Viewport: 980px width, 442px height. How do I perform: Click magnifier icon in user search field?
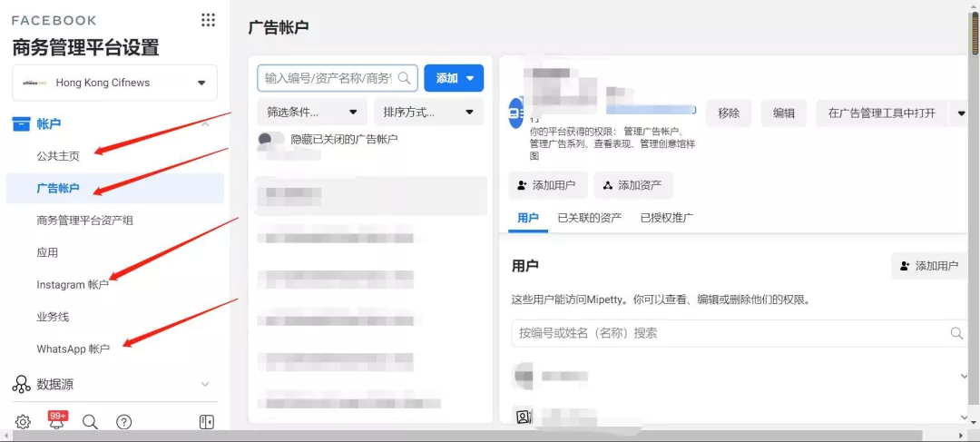(x=957, y=333)
